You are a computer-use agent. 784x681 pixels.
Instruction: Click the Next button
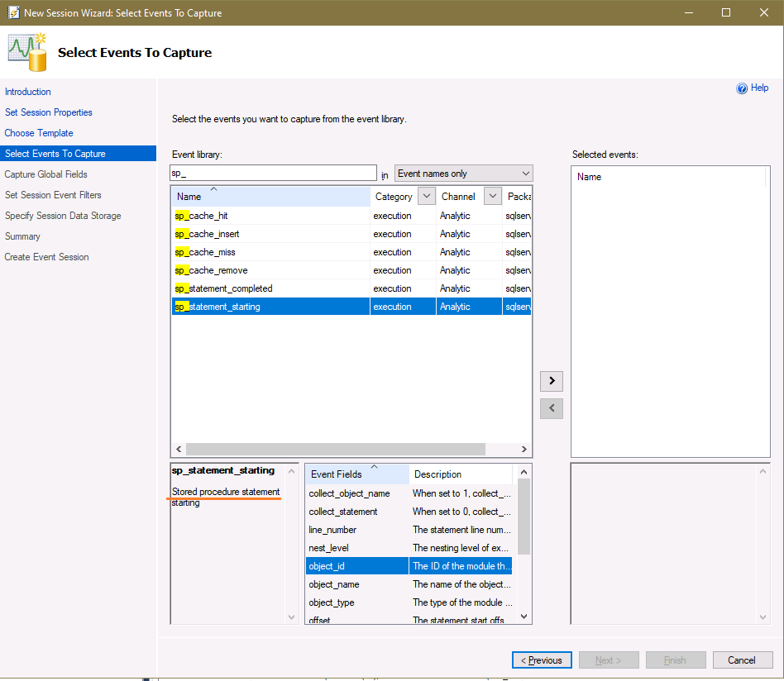[x=609, y=660]
